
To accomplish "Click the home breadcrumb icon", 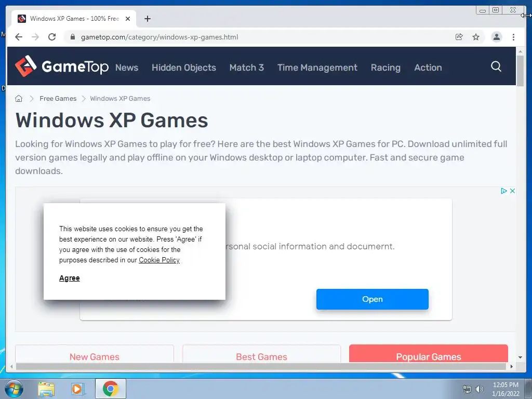I will click(x=19, y=98).
